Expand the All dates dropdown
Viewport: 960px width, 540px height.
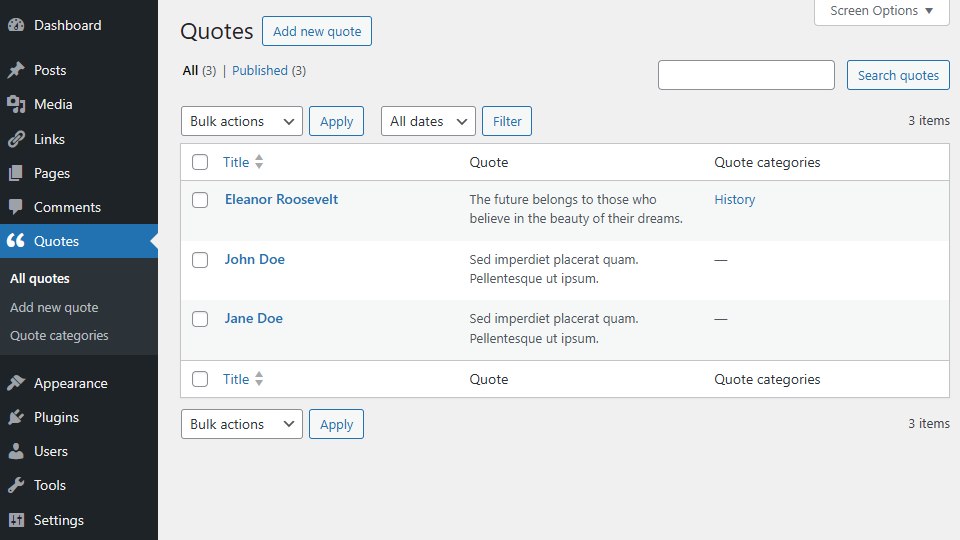[428, 121]
